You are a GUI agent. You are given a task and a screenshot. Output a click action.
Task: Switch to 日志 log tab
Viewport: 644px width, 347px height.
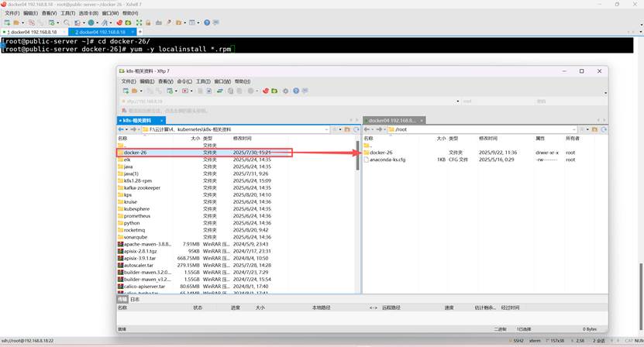[135, 299]
